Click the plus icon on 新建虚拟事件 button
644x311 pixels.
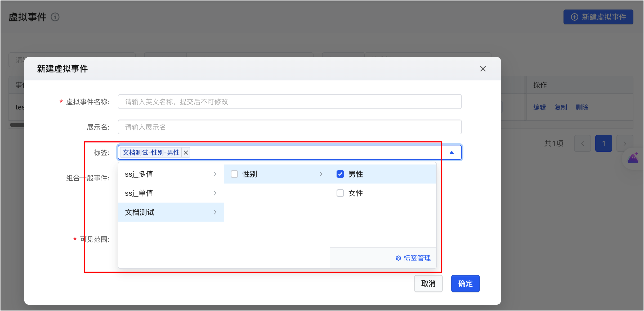point(575,17)
